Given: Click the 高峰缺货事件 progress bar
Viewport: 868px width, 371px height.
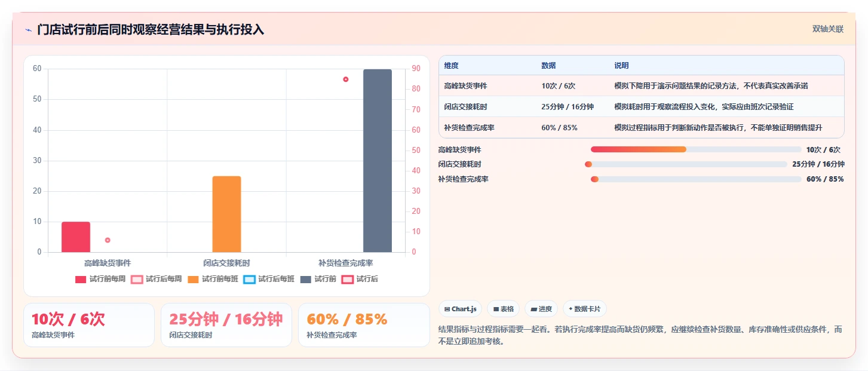Looking at the screenshot, I should pyautogui.click(x=696, y=149).
